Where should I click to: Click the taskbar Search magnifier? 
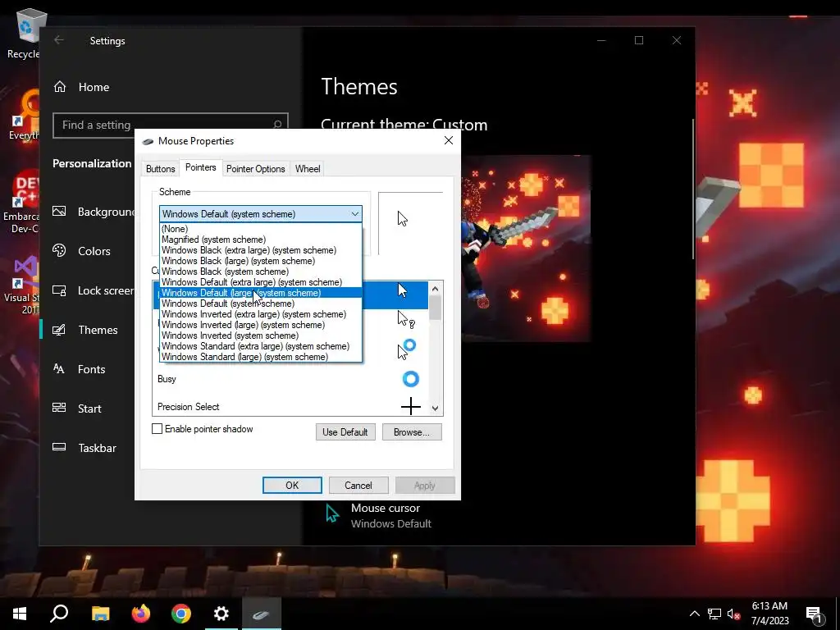coord(59,614)
